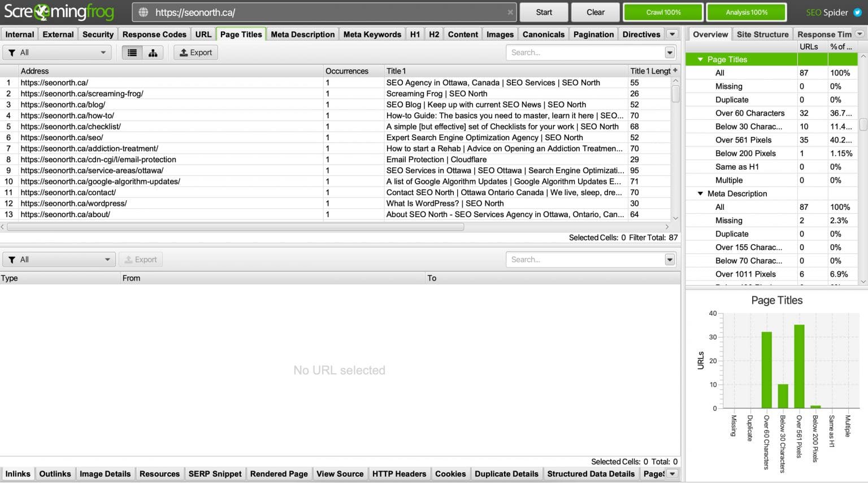Click the filter funnel in the lower Inlinks pane
The image size is (868, 483).
pos(12,259)
